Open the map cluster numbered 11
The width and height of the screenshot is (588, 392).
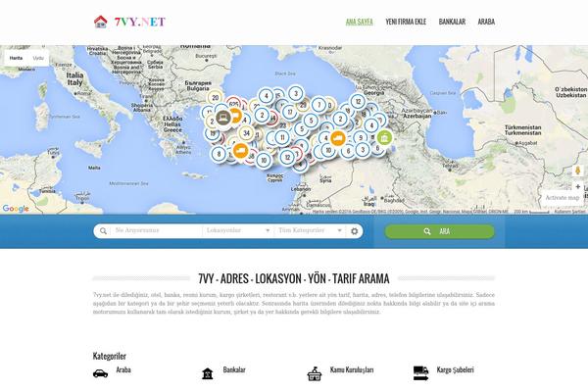coord(282,137)
